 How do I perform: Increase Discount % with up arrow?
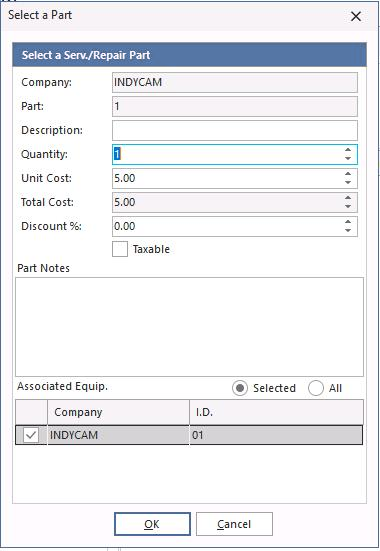pyautogui.click(x=348, y=221)
